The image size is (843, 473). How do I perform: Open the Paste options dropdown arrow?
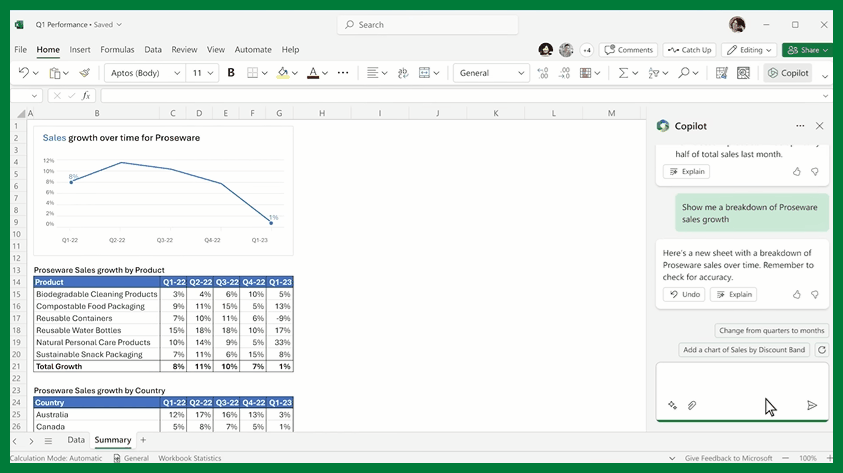(66, 73)
